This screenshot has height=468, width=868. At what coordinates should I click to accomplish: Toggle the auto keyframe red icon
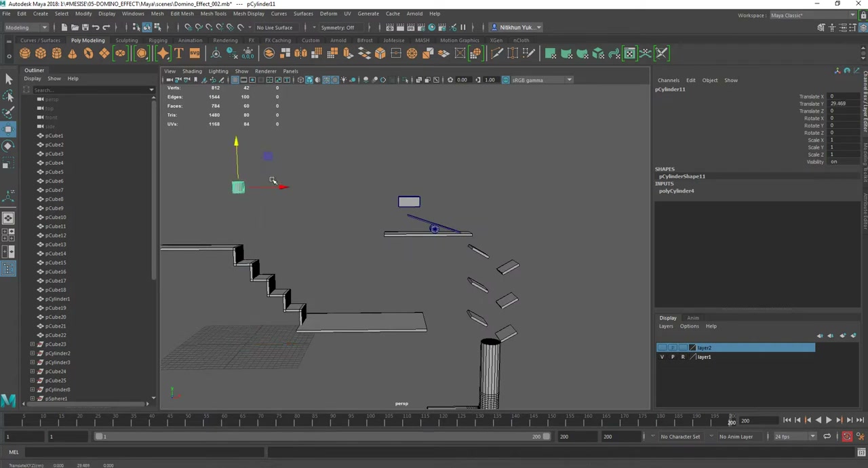tap(847, 437)
